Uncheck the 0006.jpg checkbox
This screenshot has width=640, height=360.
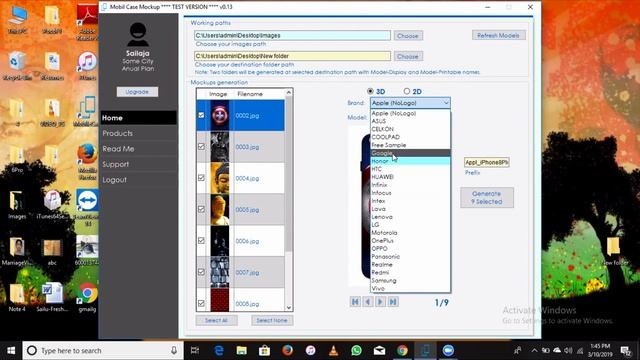tap(201, 241)
